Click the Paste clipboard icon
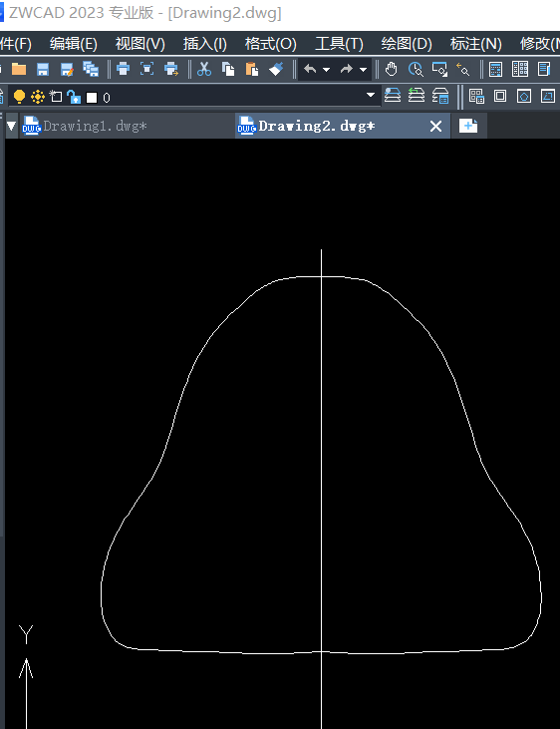This screenshot has width=560, height=729. click(x=252, y=69)
